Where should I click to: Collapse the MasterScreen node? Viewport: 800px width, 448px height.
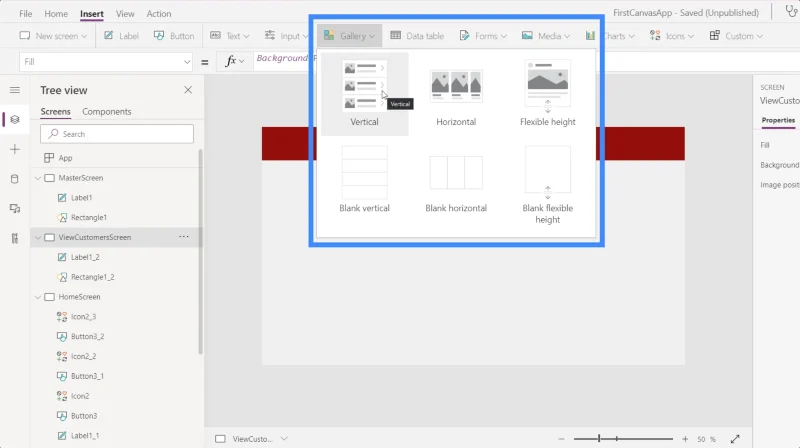point(38,178)
